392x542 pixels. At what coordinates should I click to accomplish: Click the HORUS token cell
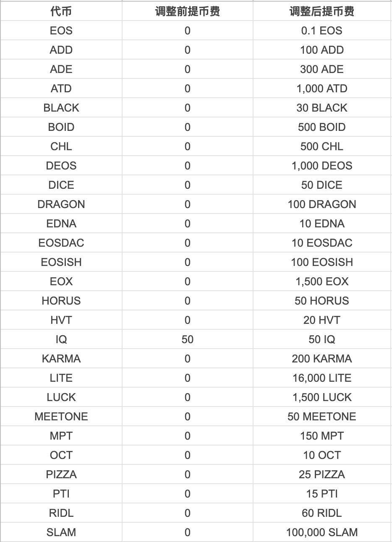point(61,301)
